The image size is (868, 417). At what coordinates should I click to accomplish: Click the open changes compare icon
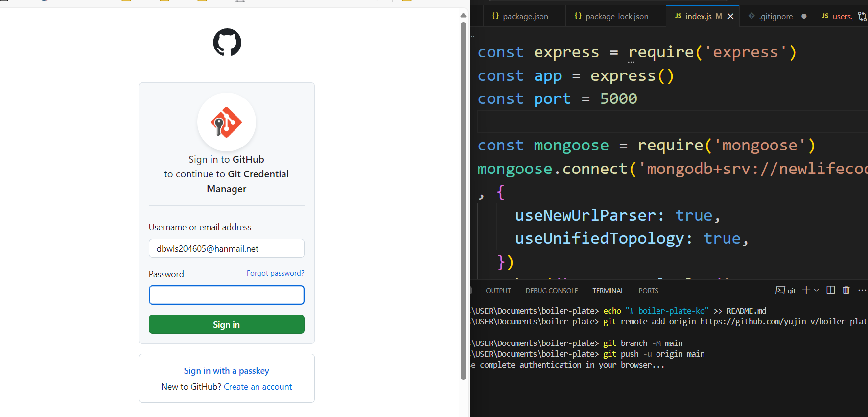point(862,16)
